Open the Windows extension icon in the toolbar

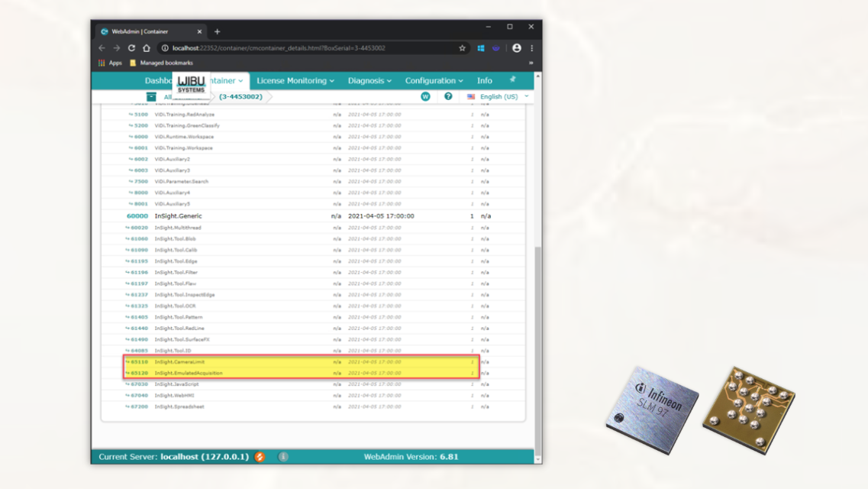pyautogui.click(x=481, y=48)
